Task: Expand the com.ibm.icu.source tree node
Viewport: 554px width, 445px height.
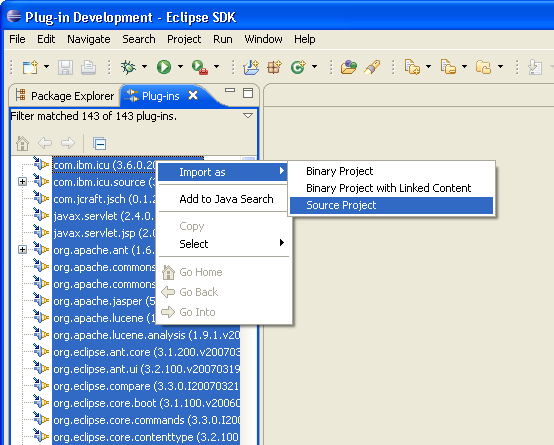Action: (22, 182)
